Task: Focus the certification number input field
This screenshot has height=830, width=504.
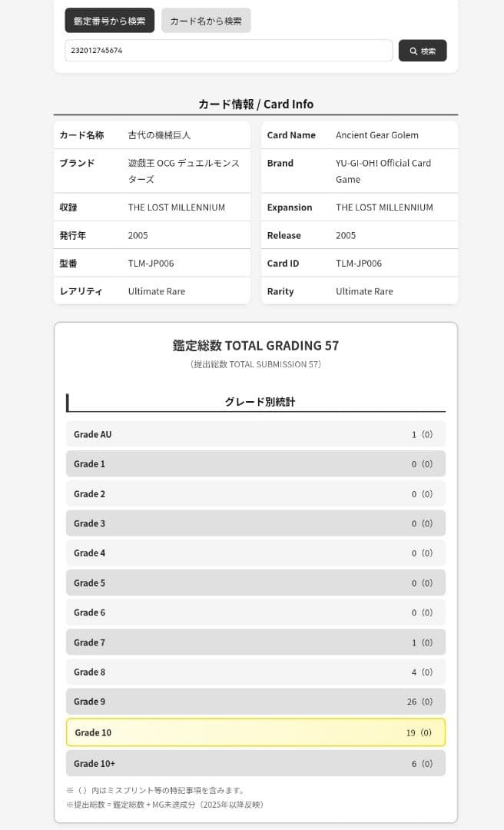Action: 228,51
